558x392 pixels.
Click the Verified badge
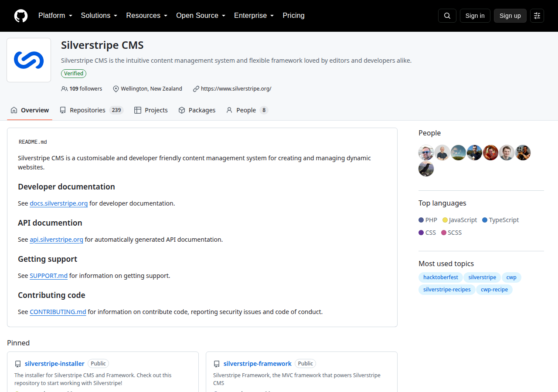(x=74, y=74)
